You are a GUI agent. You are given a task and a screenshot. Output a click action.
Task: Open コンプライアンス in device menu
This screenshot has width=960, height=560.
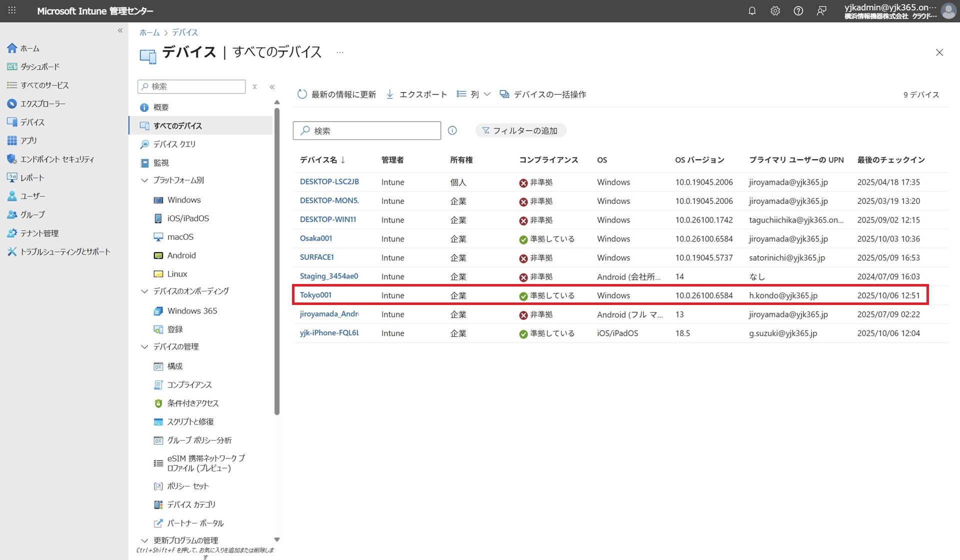point(189,384)
